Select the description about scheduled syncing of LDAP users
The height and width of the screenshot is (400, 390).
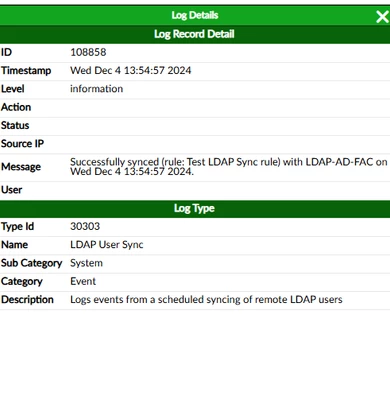[x=206, y=299]
